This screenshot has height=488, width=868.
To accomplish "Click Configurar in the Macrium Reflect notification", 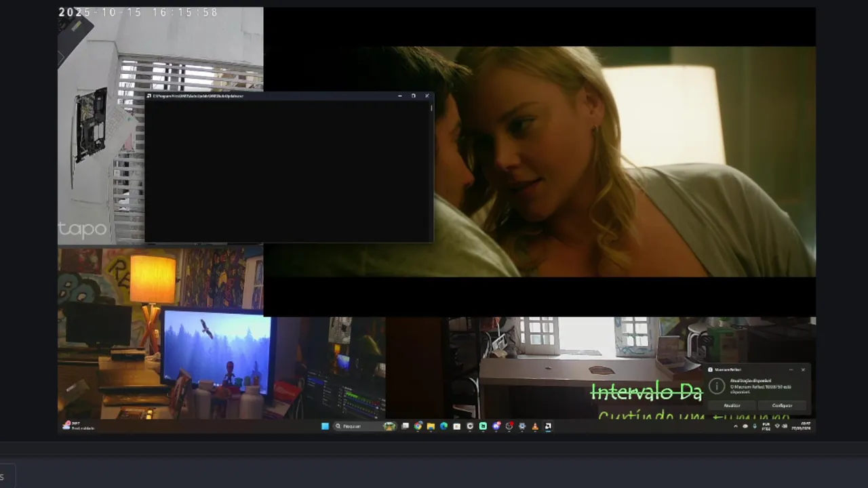I will coord(782,405).
